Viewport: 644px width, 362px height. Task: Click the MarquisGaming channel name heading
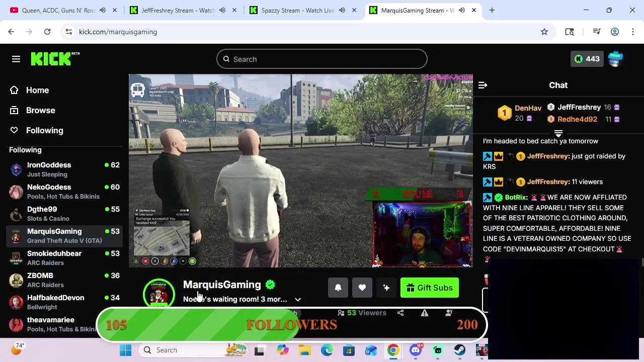(x=222, y=285)
